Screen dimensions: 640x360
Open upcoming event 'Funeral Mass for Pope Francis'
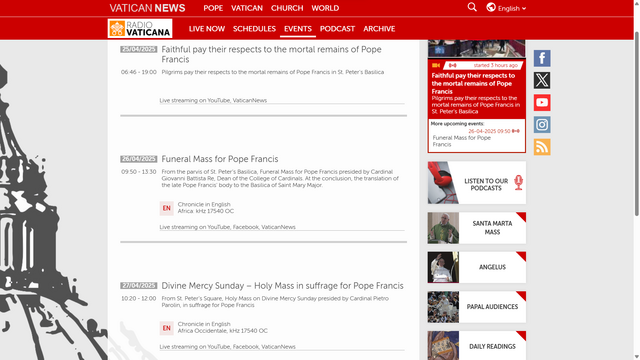[462, 141]
